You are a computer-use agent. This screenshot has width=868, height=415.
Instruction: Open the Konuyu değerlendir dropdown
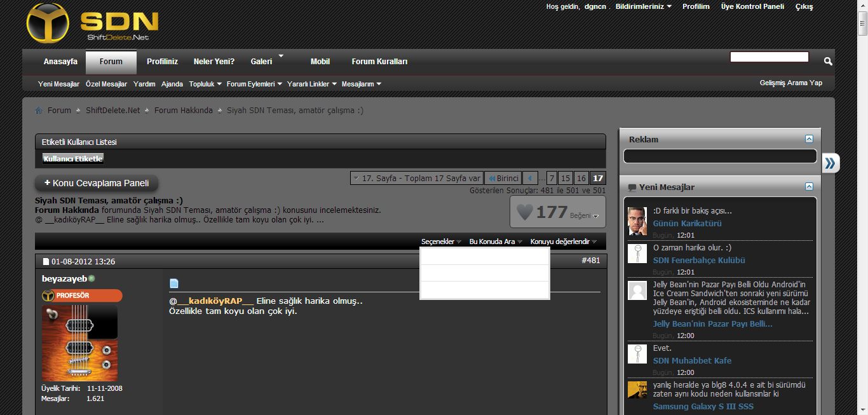coord(564,242)
